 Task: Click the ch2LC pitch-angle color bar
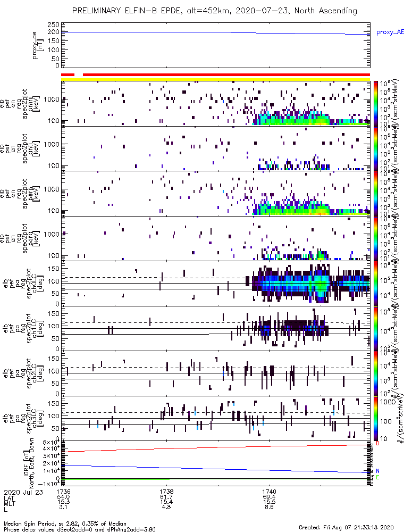pyautogui.click(x=376, y=373)
